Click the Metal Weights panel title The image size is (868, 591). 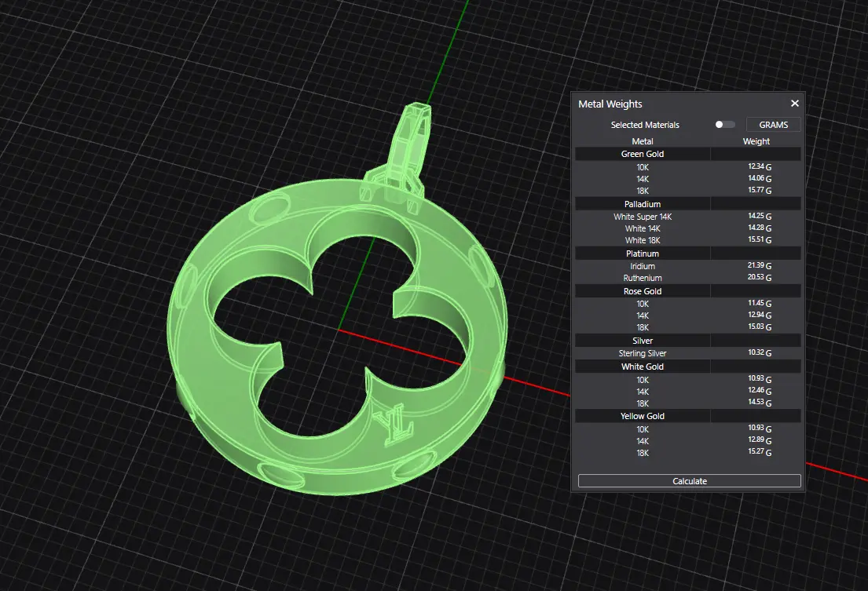(x=610, y=104)
